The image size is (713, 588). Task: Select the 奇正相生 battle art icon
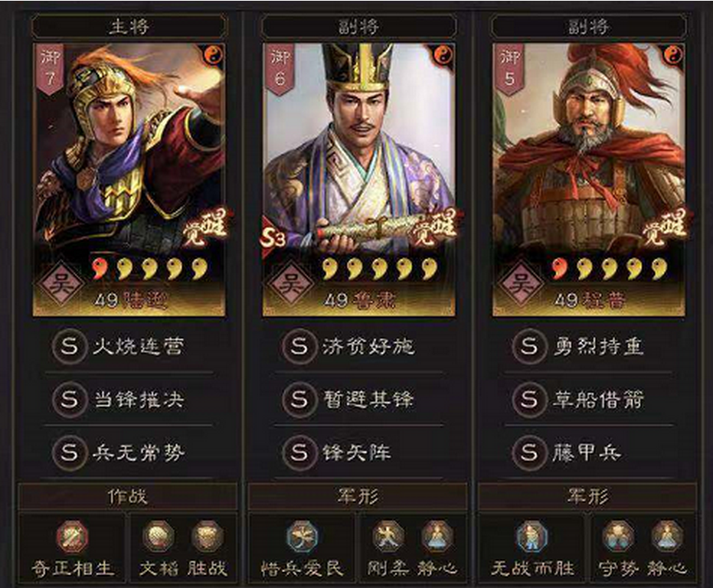(72, 537)
